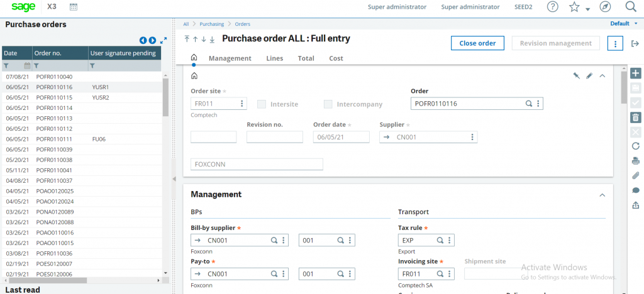This screenshot has height=294, width=644.
Task: Click the New record plus icon
Action: tap(635, 73)
